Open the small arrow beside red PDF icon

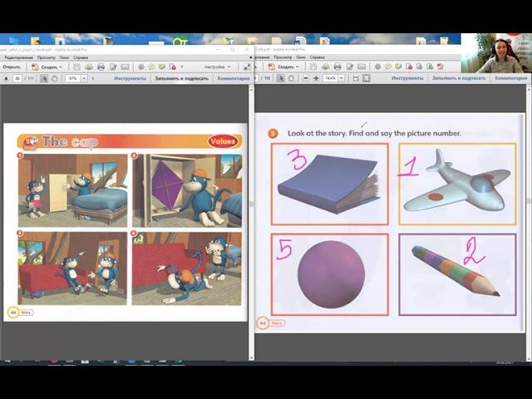pyautogui.click(x=182, y=67)
